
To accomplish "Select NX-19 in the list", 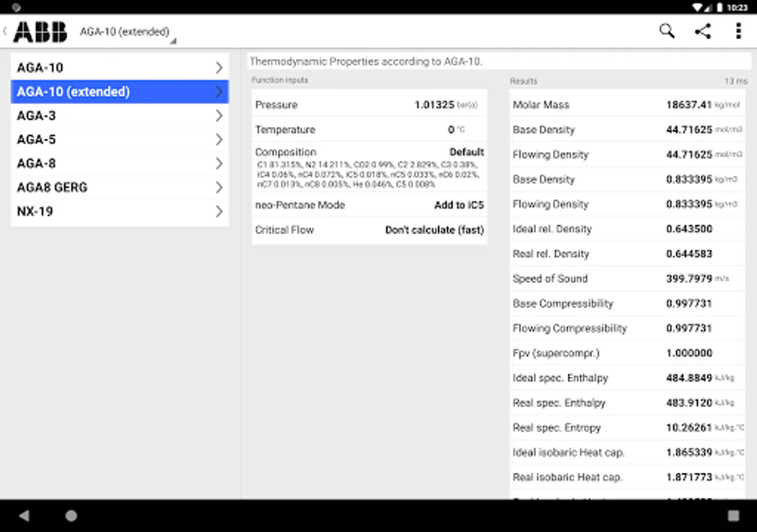I will [119, 211].
